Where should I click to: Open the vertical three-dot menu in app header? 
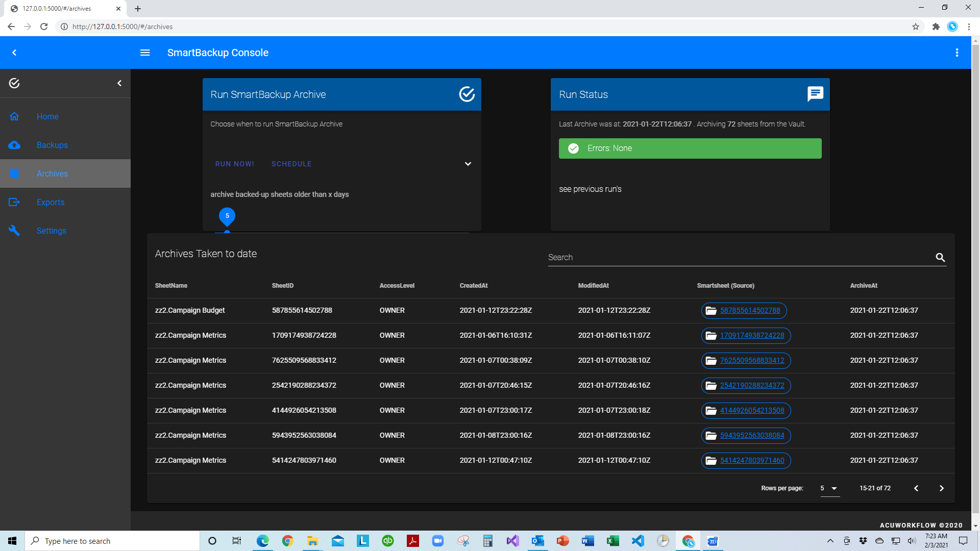[x=957, y=53]
